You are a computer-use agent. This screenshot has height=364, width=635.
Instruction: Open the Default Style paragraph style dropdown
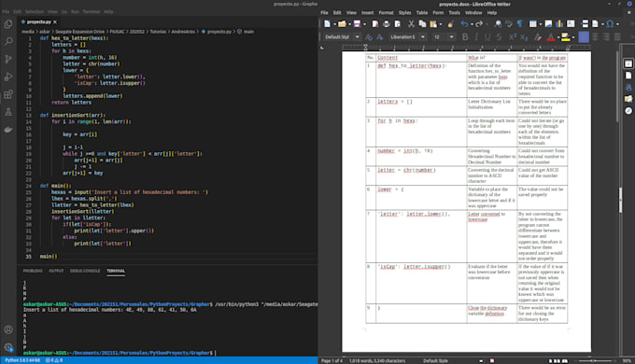coord(357,37)
